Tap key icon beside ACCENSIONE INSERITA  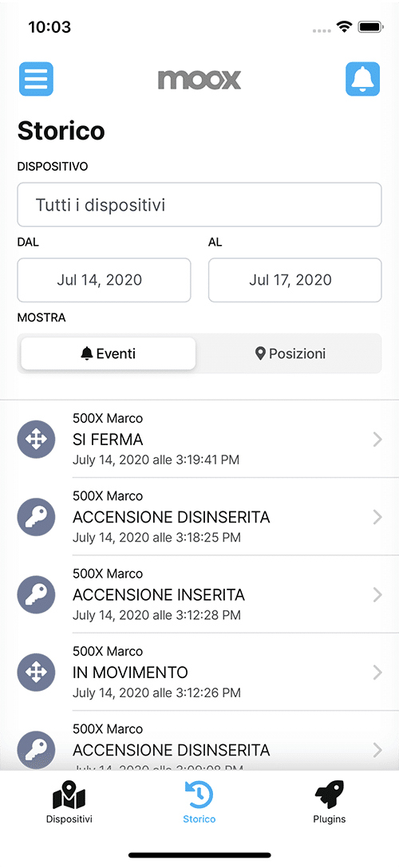tap(36, 594)
